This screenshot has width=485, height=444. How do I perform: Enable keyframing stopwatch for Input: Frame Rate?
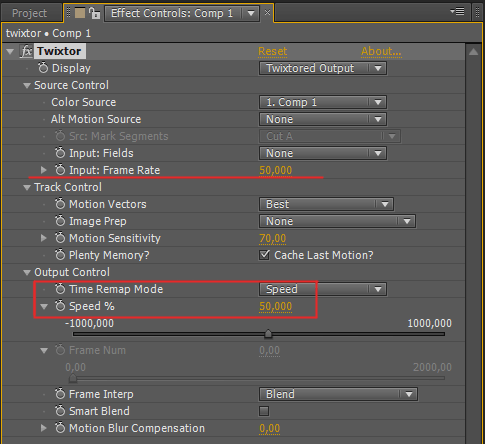click(60, 170)
